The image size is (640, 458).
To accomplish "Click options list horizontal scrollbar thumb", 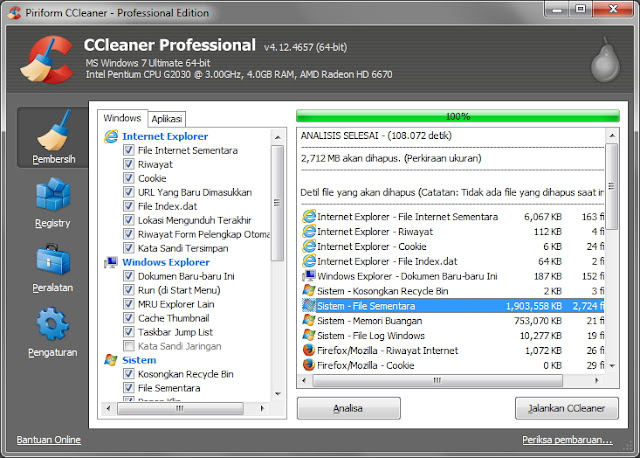I will coord(180,408).
